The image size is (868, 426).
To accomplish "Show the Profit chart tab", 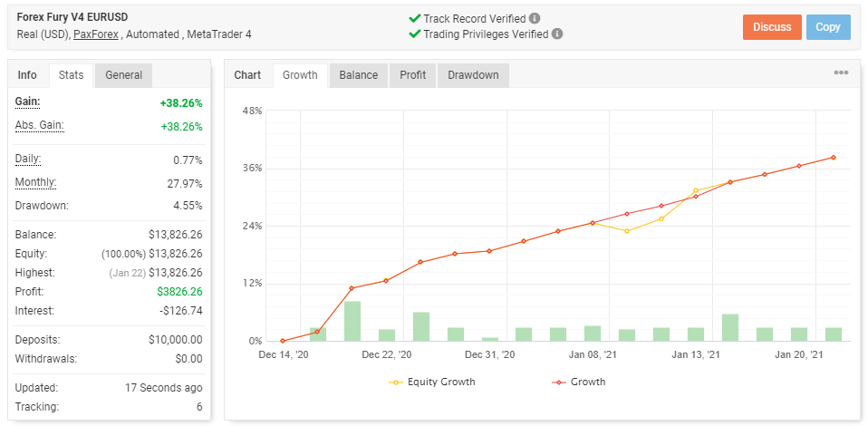I will pos(413,75).
